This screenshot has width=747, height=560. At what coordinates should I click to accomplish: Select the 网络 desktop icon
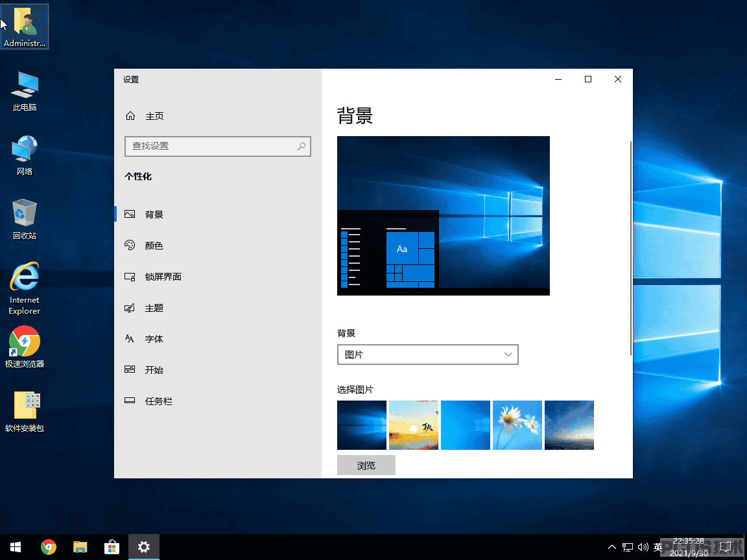(25, 156)
